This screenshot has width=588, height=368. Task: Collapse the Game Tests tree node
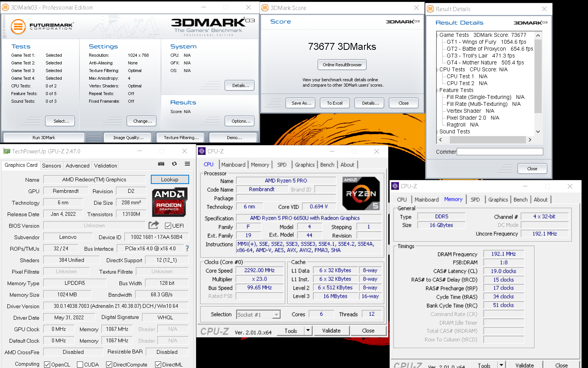tap(437, 35)
